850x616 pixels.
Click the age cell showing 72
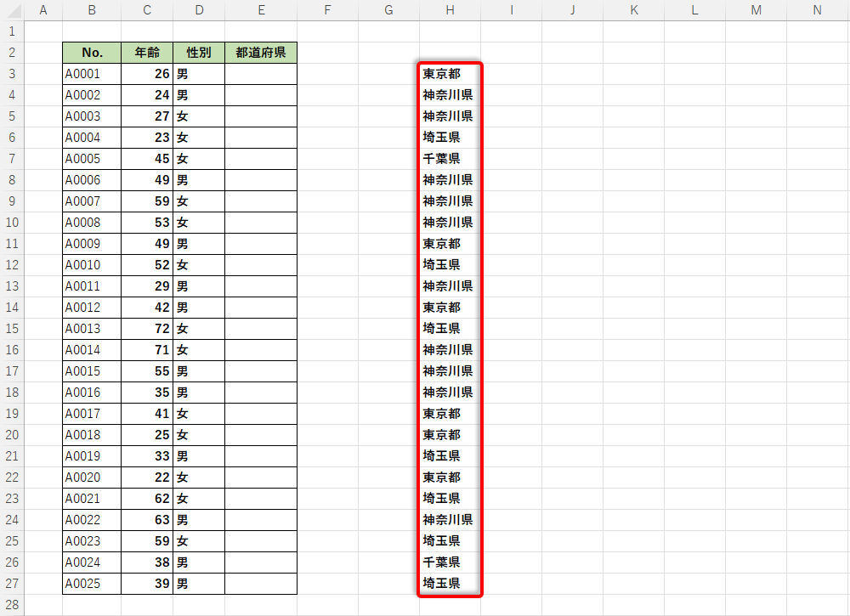(147, 329)
